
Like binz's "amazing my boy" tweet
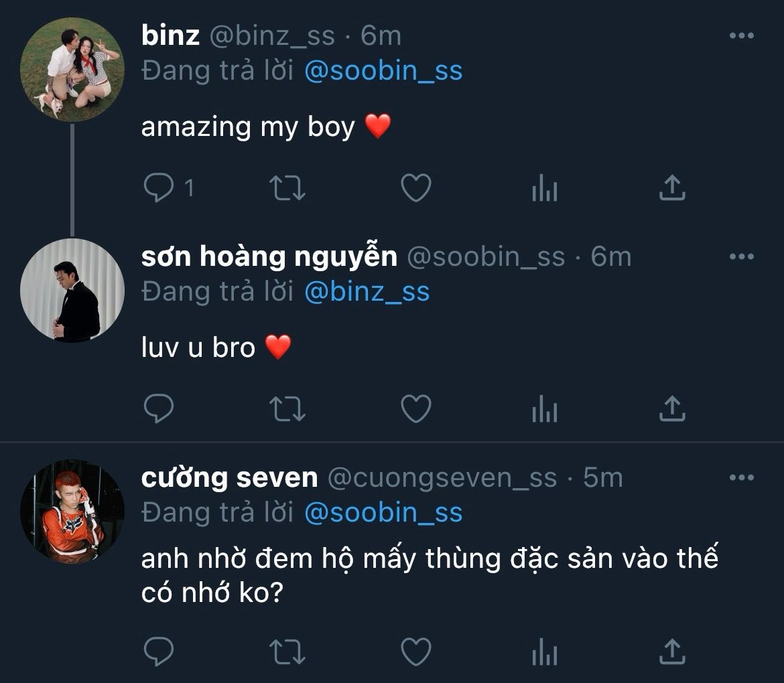pos(415,189)
